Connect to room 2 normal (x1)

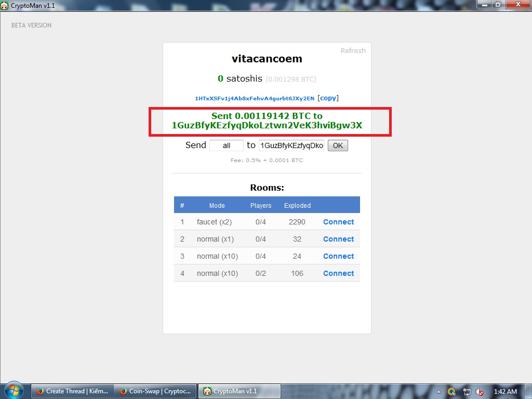point(338,239)
